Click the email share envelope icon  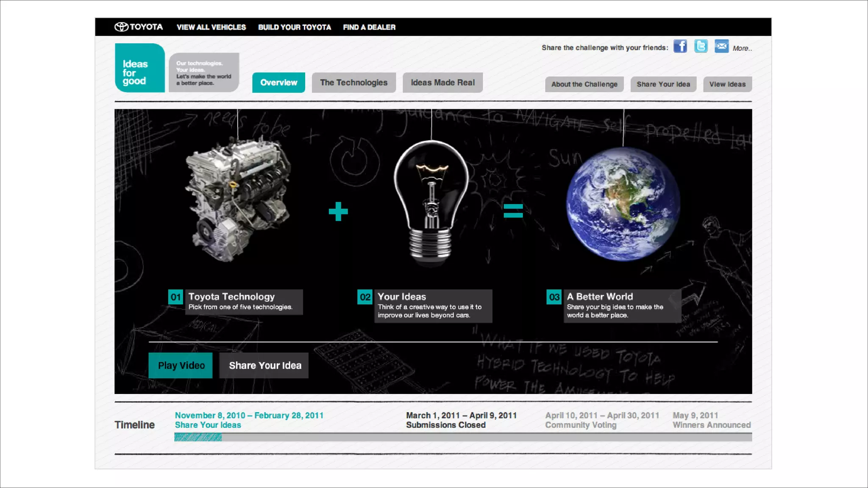pos(721,46)
